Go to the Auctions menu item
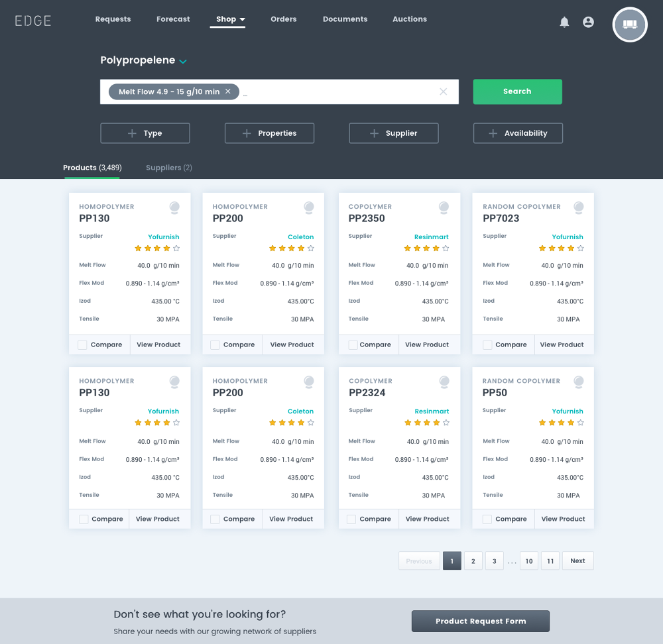 tap(409, 19)
